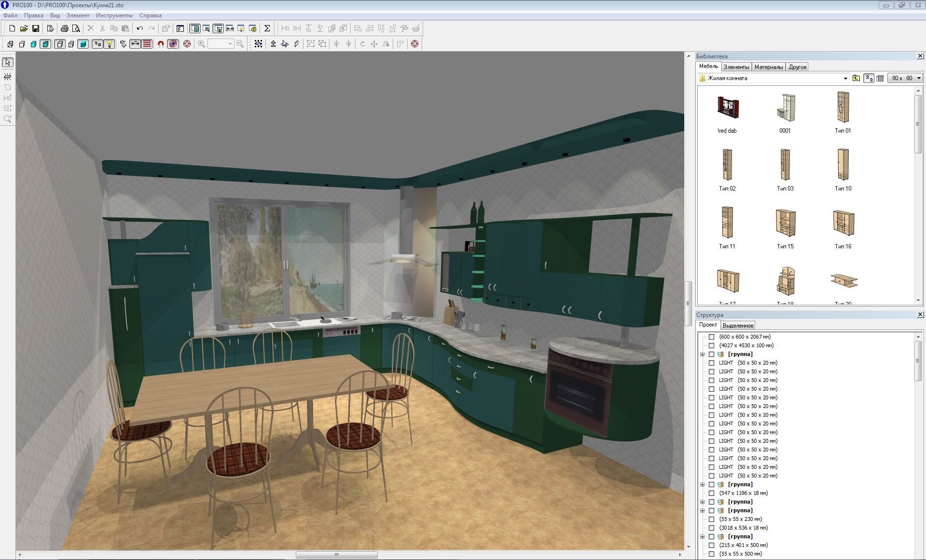
Task: Click the undo arrow in toolbar
Action: [x=140, y=28]
